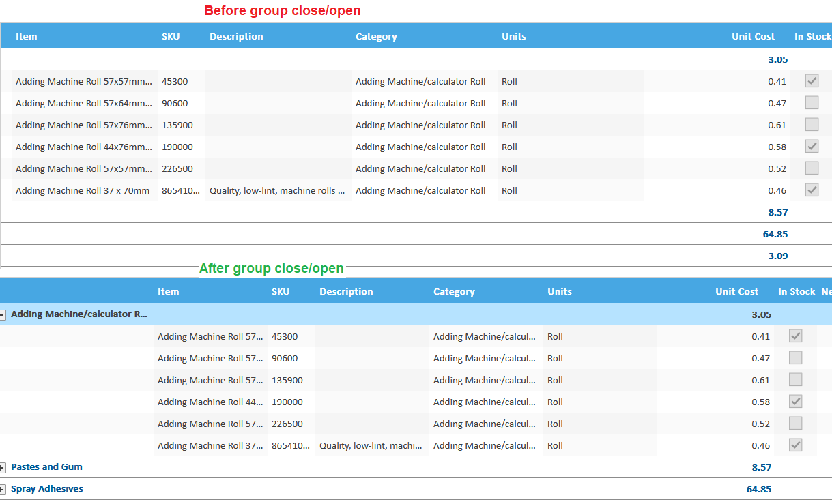The width and height of the screenshot is (832, 504).
Task: Toggle In Stock for SKU 226500 in Before grid
Action: tap(812, 168)
